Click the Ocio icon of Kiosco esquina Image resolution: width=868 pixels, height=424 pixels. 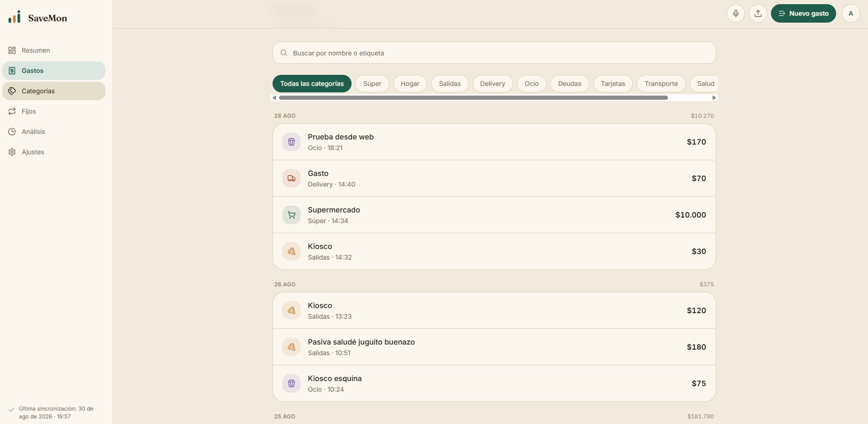tap(291, 383)
